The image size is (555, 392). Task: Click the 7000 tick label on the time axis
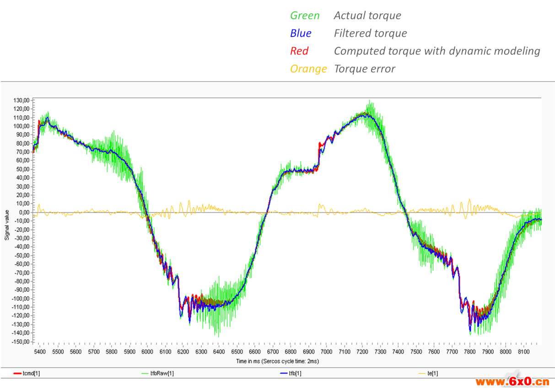tap(326, 352)
